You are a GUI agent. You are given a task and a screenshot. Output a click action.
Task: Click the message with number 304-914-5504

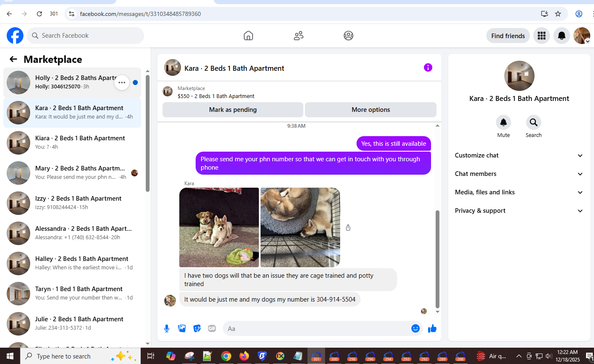tap(270, 299)
